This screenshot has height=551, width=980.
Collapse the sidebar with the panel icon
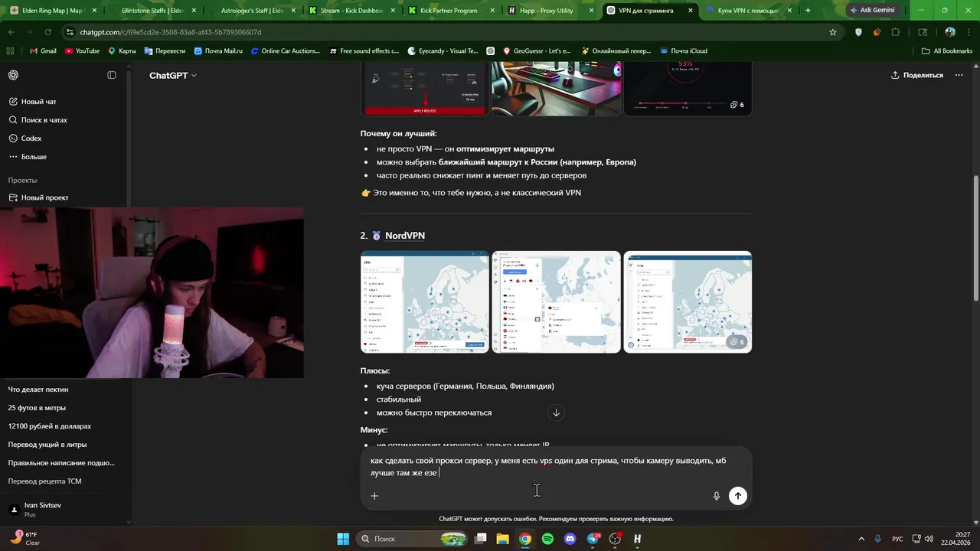click(x=112, y=75)
